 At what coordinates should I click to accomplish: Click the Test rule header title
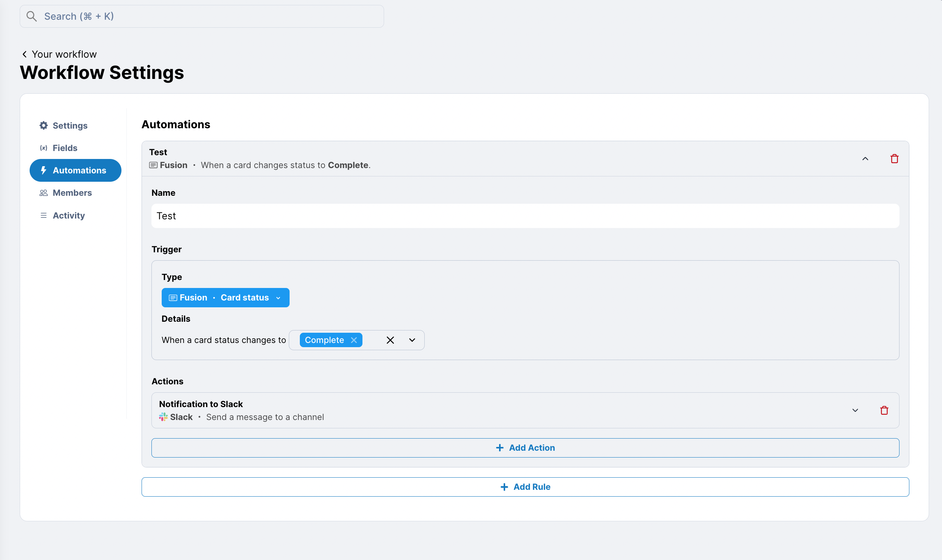(158, 152)
